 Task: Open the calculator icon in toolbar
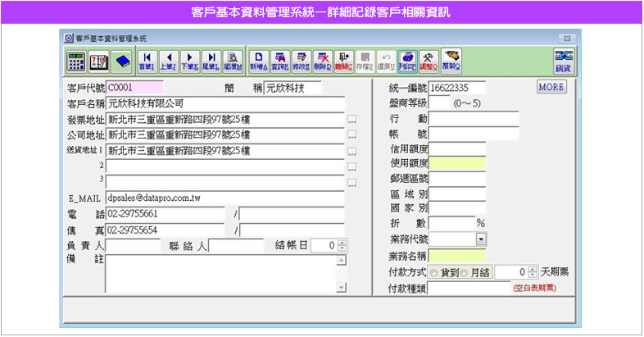(76, 61)
